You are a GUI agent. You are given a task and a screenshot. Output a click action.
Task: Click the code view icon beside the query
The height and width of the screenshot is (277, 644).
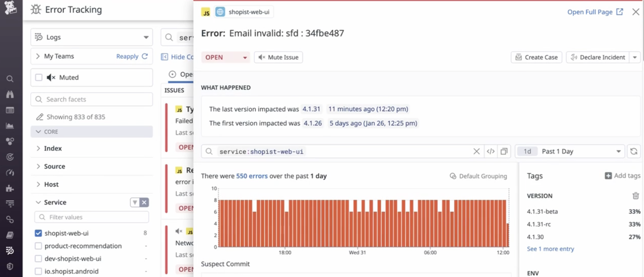491,151
